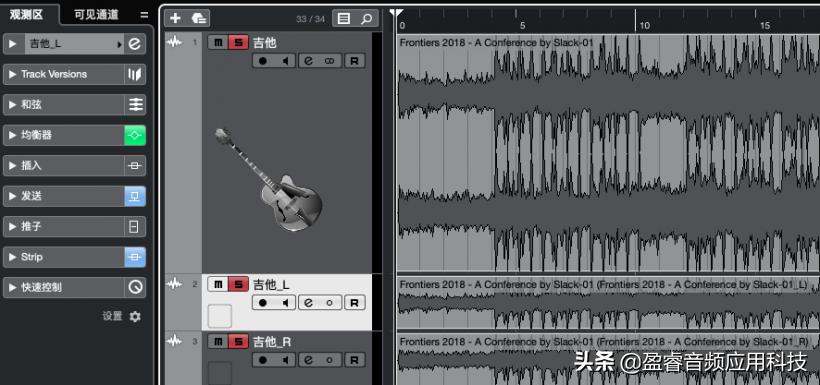Switch to the 可见通道 tab

[x=96, y=15]
